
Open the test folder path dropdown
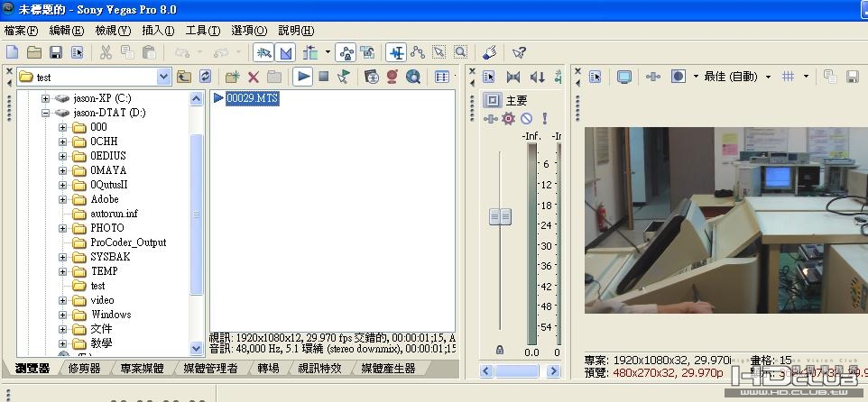[163, 77]
